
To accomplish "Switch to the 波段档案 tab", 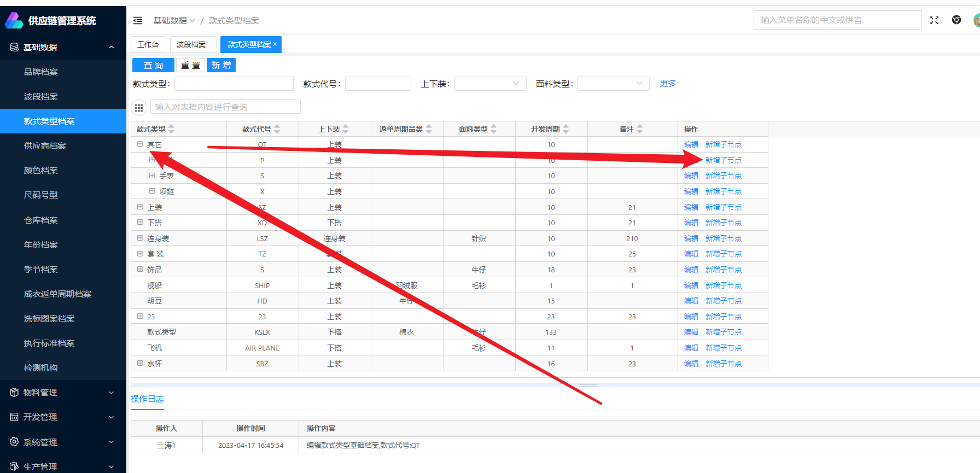I will (x=191, y=44).
